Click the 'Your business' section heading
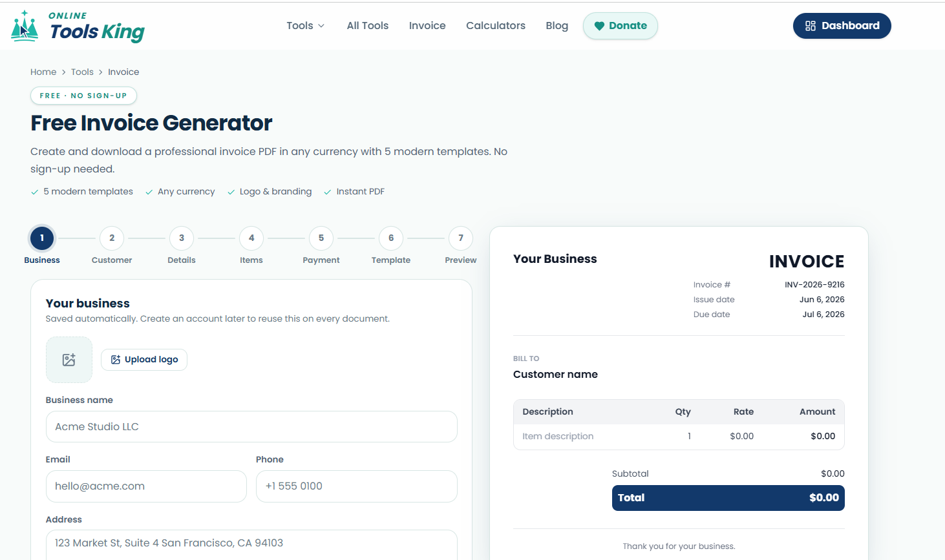Viewport: 945px width, 560px height. click(x=87, y=304)
